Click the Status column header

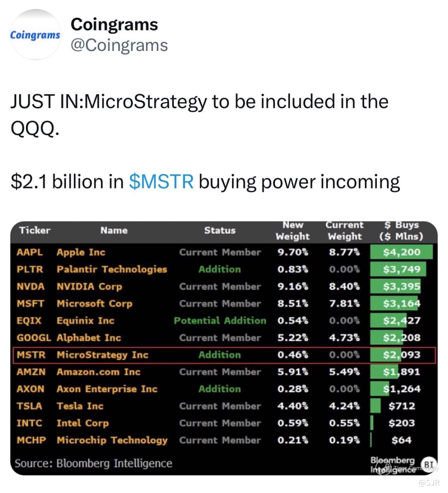(x=220, y=230)
